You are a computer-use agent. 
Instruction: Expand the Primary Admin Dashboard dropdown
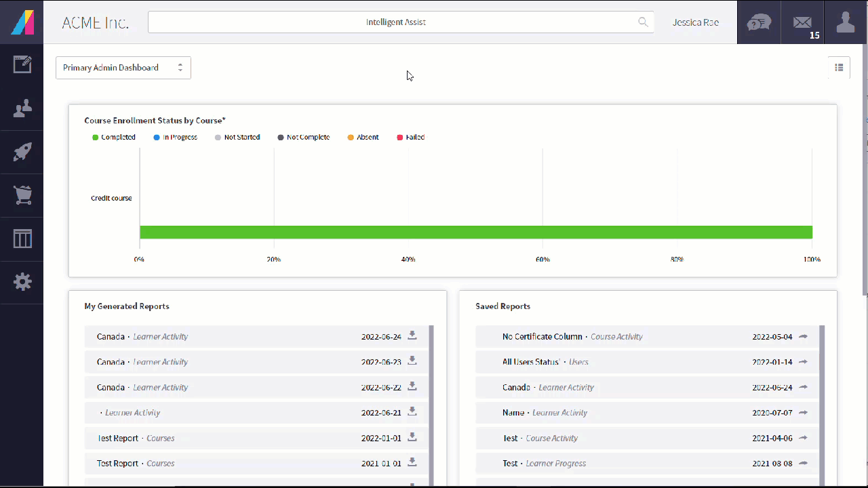(x=123, y=68)
